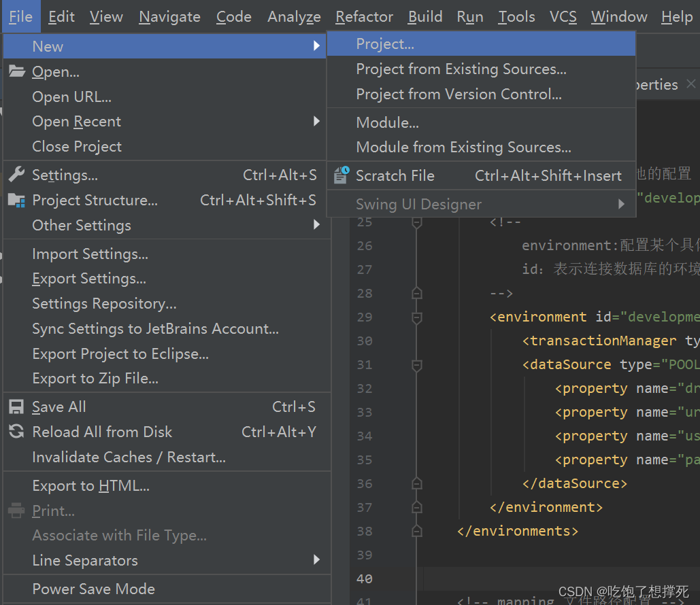Click the </dataSource> closing tag

click(575, 483)
